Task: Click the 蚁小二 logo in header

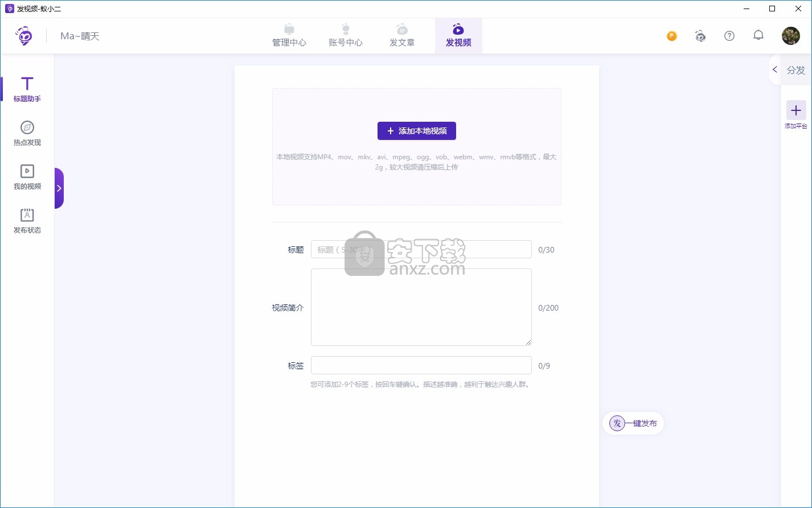Action: 24,36
